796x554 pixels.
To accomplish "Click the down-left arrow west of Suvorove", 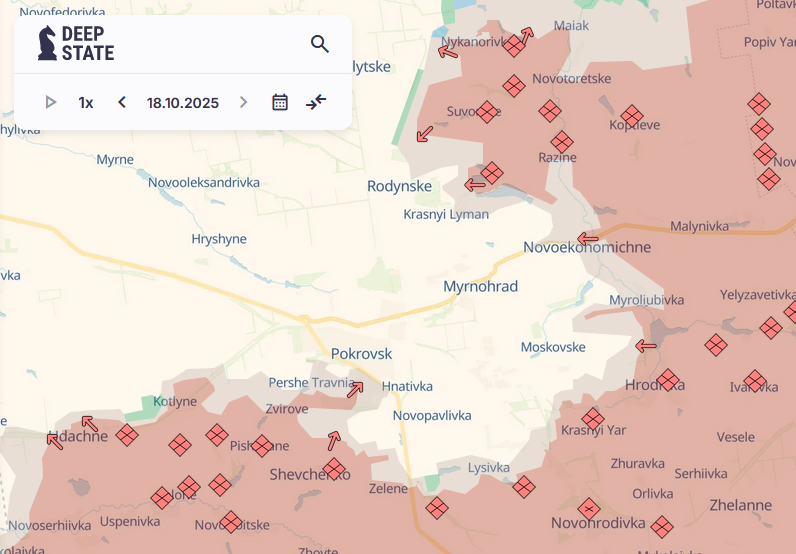I will (425, 134).
